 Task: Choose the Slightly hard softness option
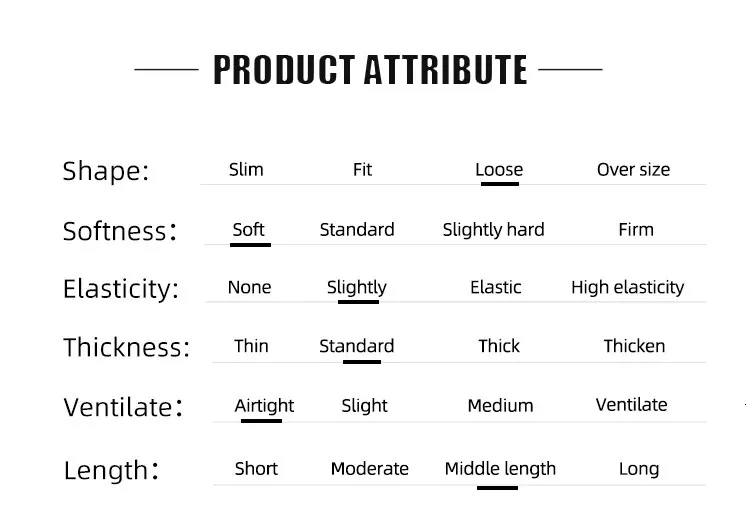click(x=493, y=230)
